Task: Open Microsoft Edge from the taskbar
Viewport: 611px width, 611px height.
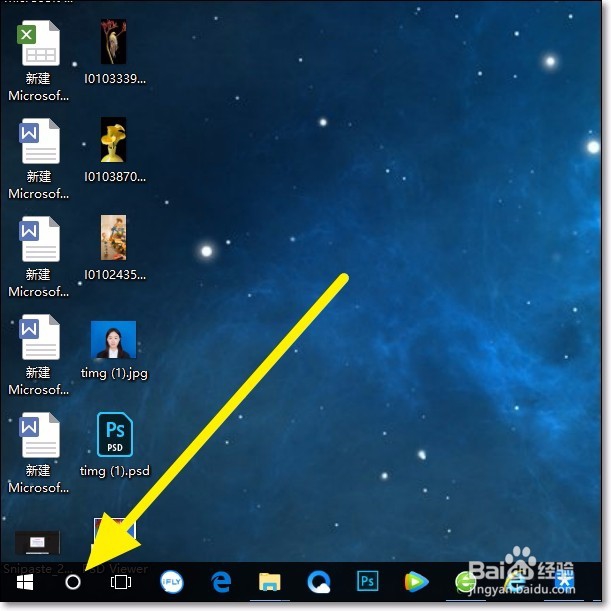Action: [x=221, y=582]
